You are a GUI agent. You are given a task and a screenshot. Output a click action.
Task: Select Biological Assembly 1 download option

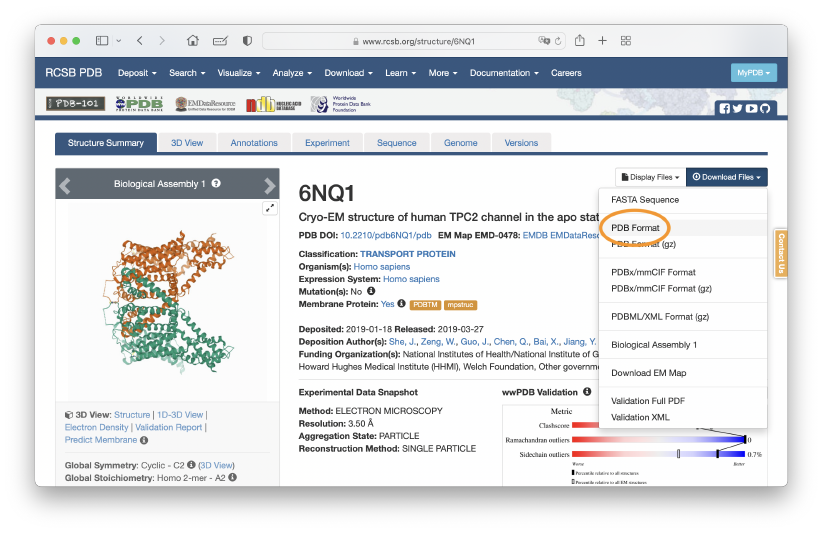point(683,344)
